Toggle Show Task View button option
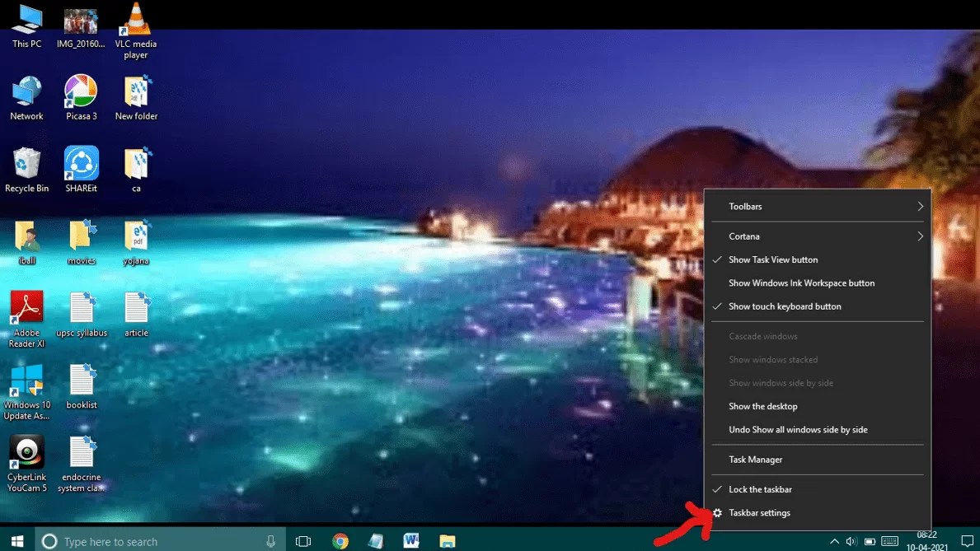 click(773, 259)
